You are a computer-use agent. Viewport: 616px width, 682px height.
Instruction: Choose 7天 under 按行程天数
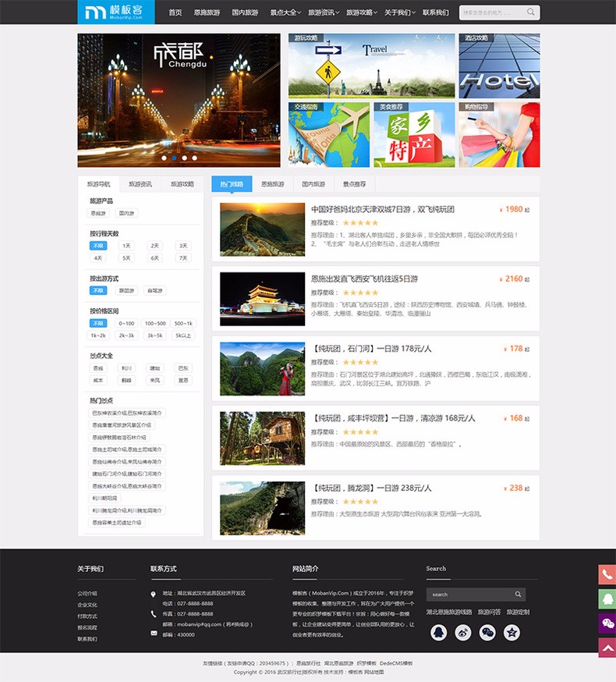(x=183, y=258)
